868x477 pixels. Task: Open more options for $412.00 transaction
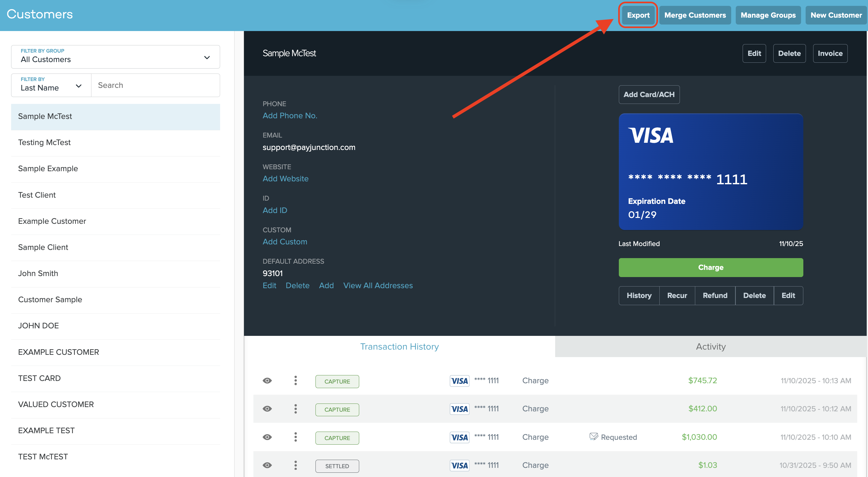point(296,409)
